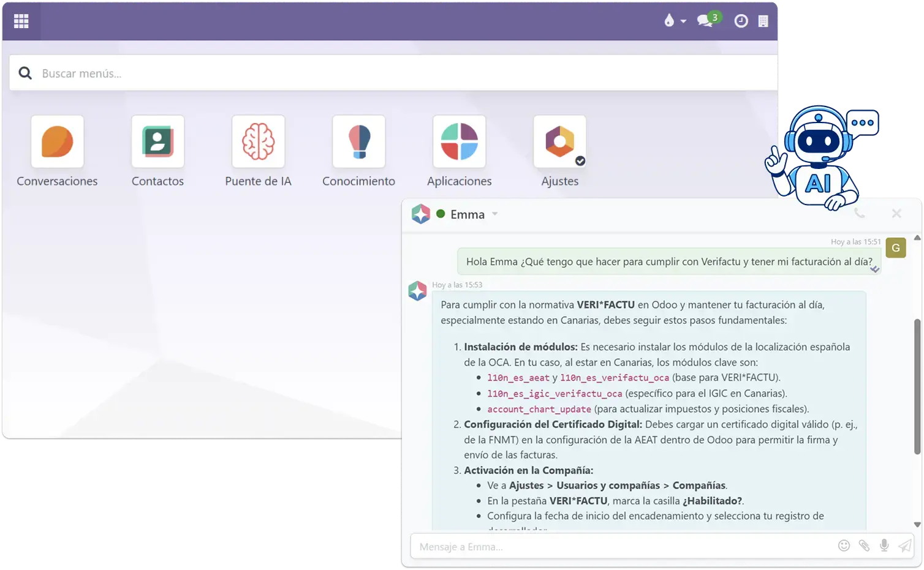Open the messages icon with 3 badge

click(708, 20)
